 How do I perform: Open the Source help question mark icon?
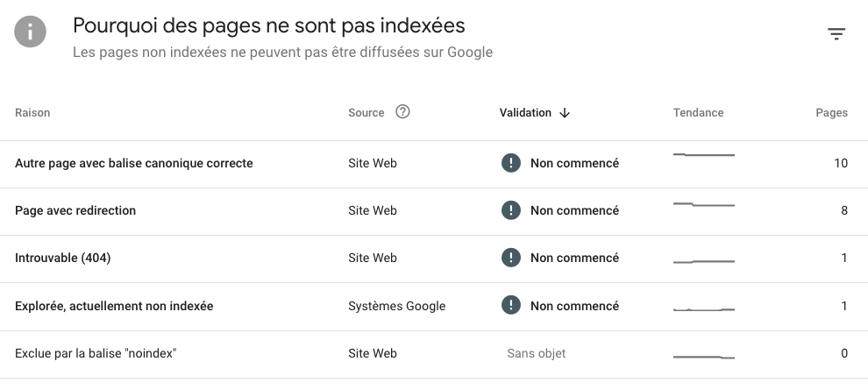(402, 112)
